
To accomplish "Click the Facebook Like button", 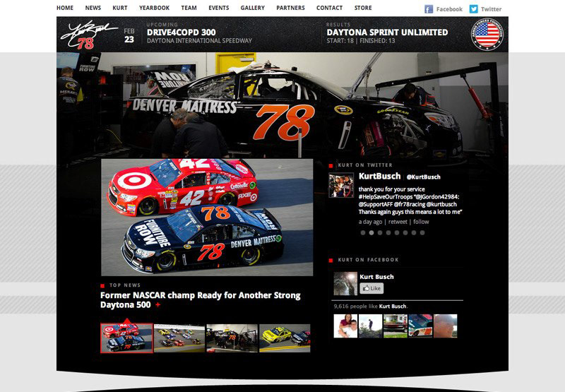I will (371, 288).
